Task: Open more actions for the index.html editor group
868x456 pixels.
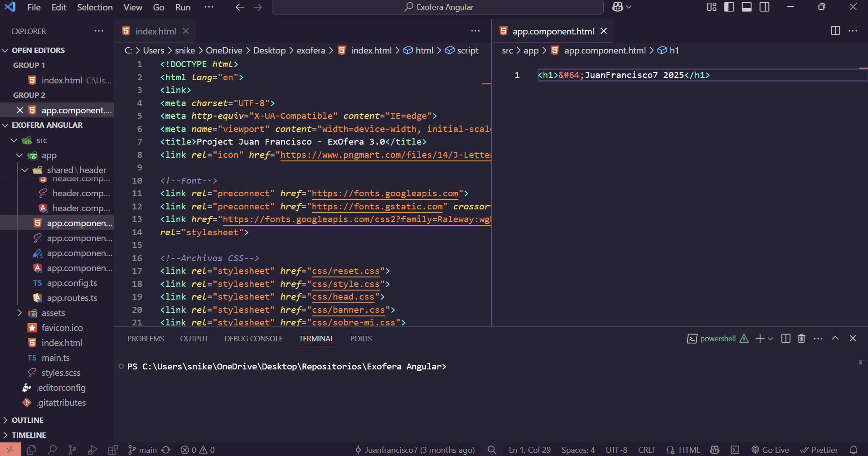Action: pyautogui.click(x=475, y=31)
